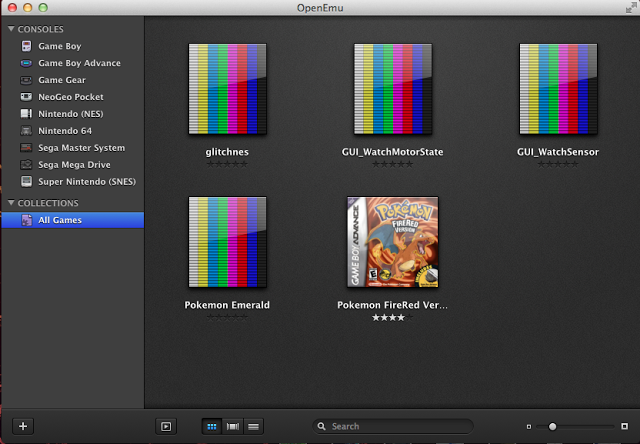
Task: Click the Pokemon FireRed Ver... title
Action: coord(392,305)
